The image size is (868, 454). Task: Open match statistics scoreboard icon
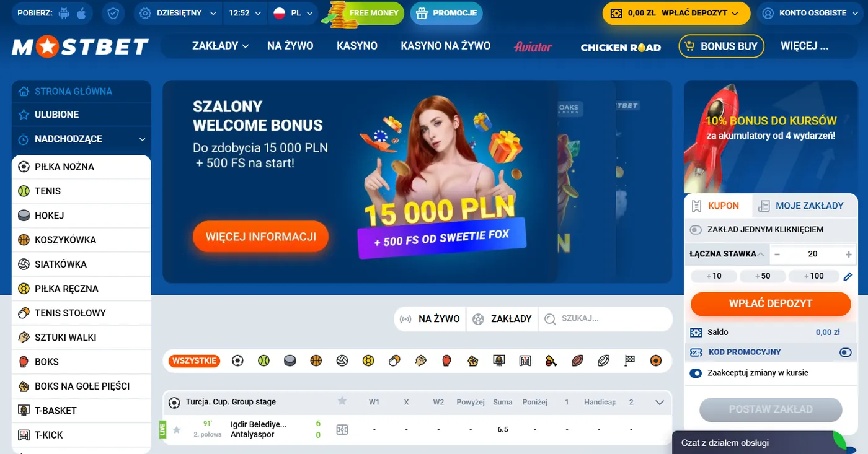click(342, 429)
